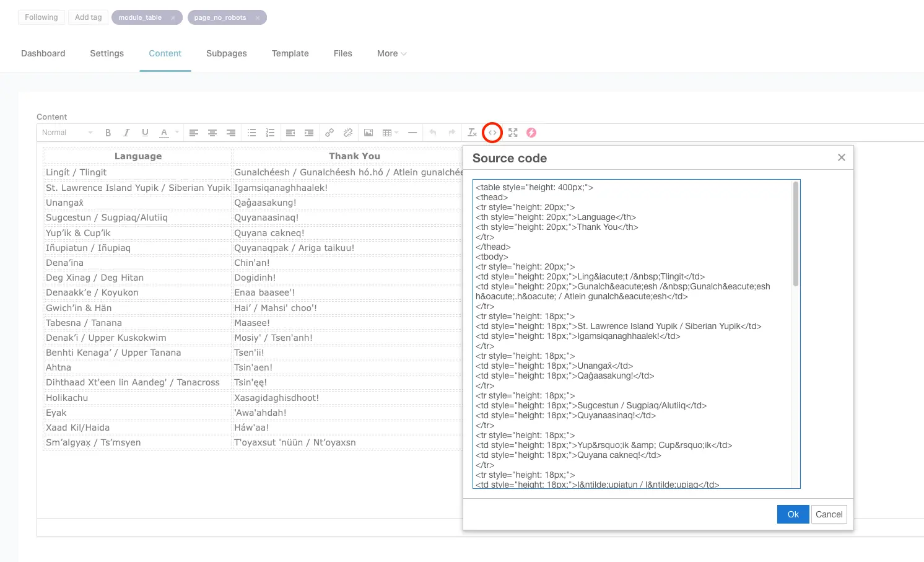The height and width of the screenshot is (562, 924).
Task: Expand the More navigation menu
Action: point(391,53)
